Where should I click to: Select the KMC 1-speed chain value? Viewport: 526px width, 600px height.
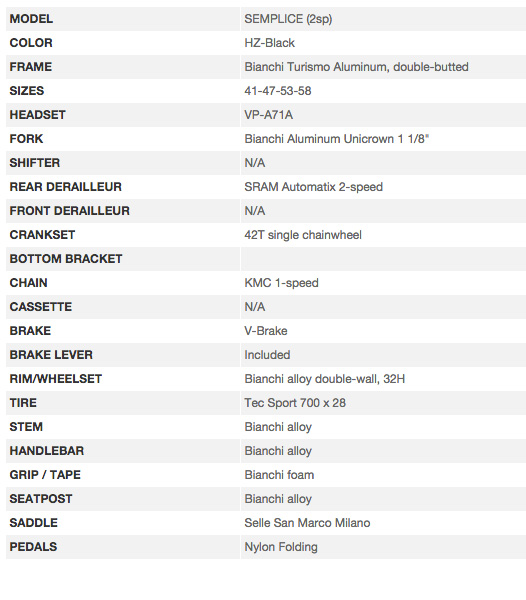pos(281,283)
